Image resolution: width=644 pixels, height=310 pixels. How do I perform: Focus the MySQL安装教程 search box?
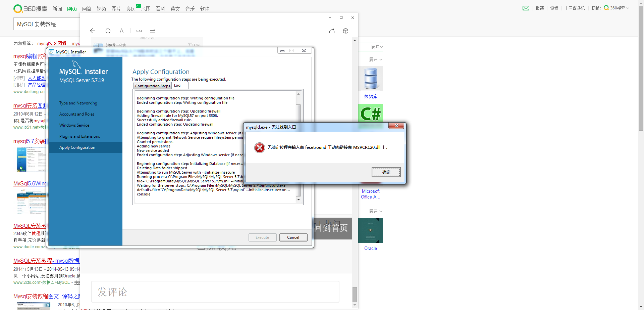[x=47, y=24]
